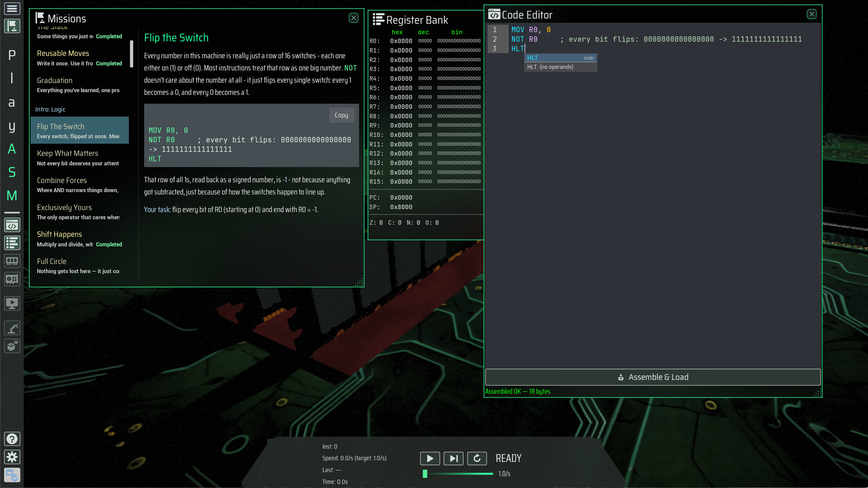Select the Full Circle mission

tap(80, 266)
